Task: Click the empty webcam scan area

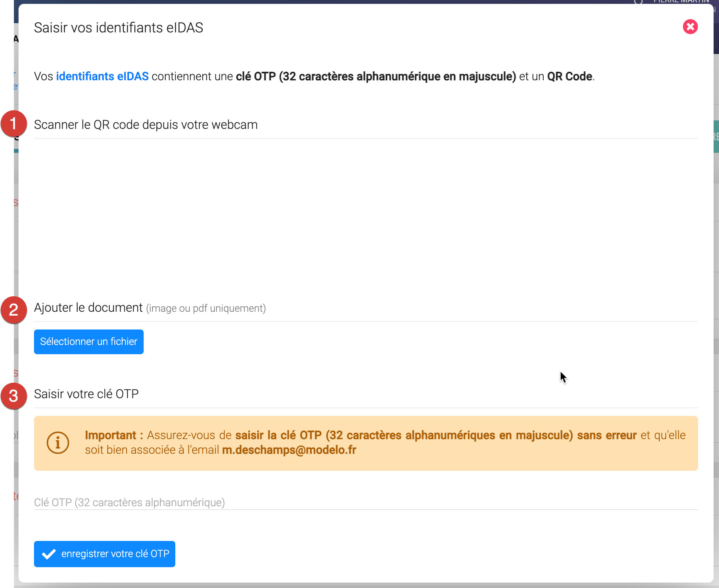Action: (366, 216)
